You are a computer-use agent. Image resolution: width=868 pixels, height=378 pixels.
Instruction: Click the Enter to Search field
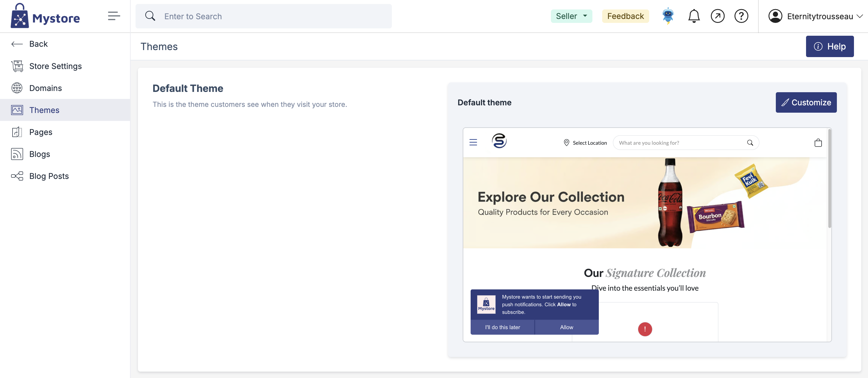pyautogui.click(x=263, y=16)
